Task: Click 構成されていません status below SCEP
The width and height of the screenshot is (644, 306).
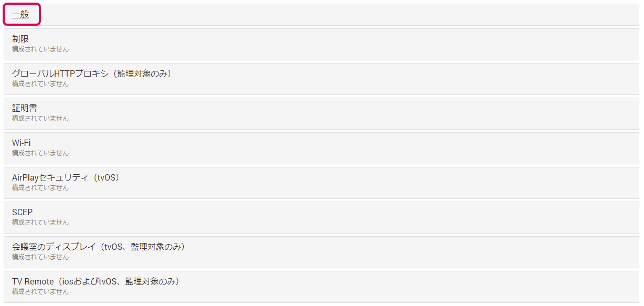Action: point(40,223)
